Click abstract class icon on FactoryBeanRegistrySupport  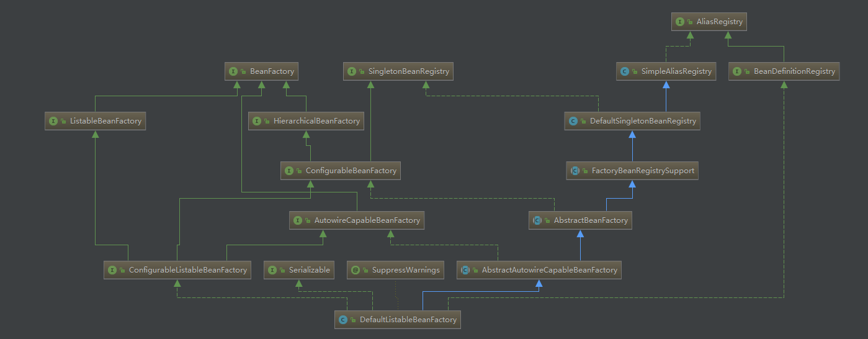(x=575, y=171)
